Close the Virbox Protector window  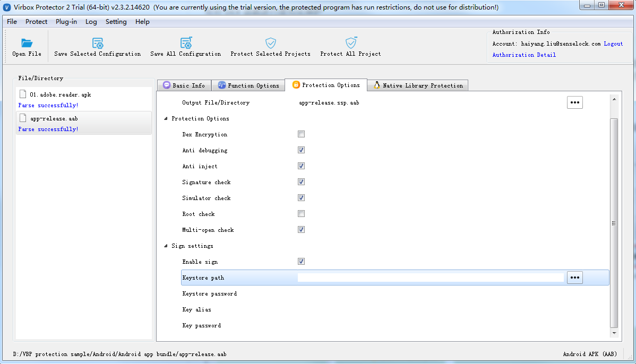tap(621, 5)
